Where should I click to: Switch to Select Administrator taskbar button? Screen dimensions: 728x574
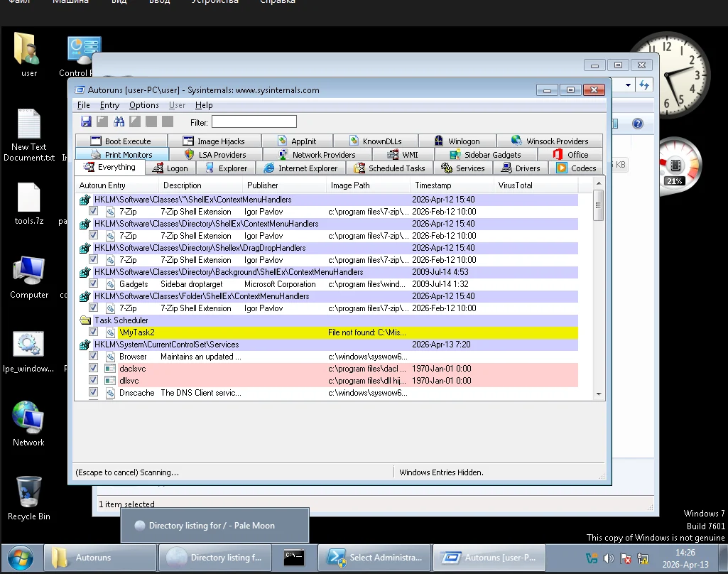pyautogui.click(x=375, y=557)
